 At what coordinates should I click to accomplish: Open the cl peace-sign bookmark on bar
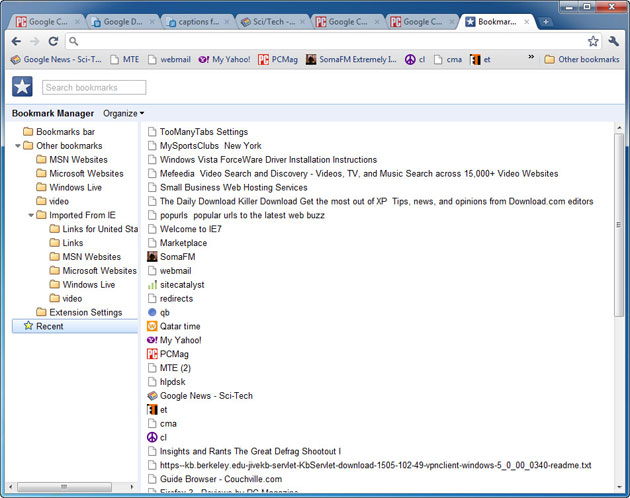(415, 59)
